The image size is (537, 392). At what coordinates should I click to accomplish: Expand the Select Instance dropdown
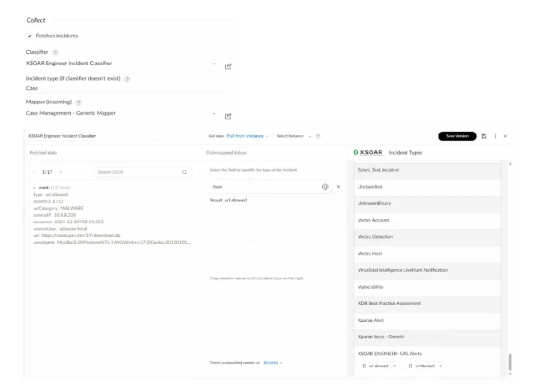309,136
